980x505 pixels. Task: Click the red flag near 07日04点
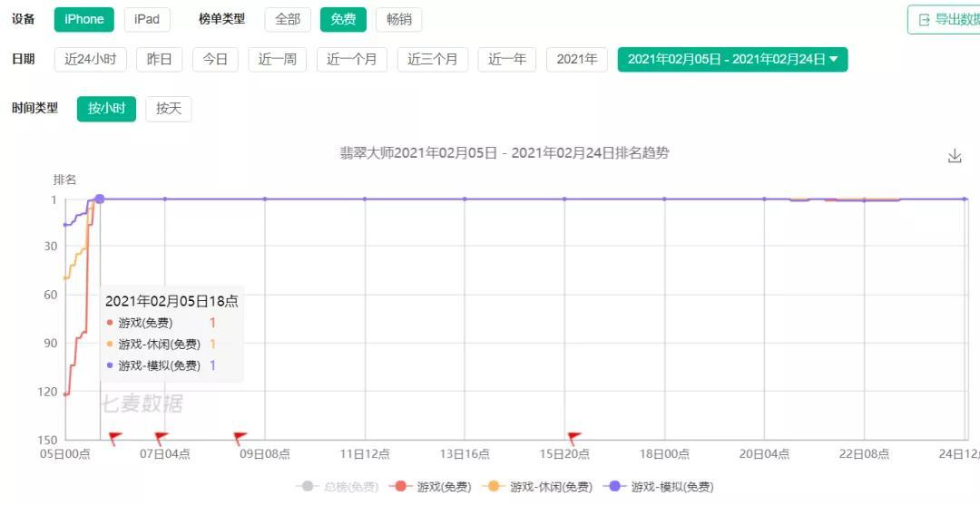pos(161,439)
